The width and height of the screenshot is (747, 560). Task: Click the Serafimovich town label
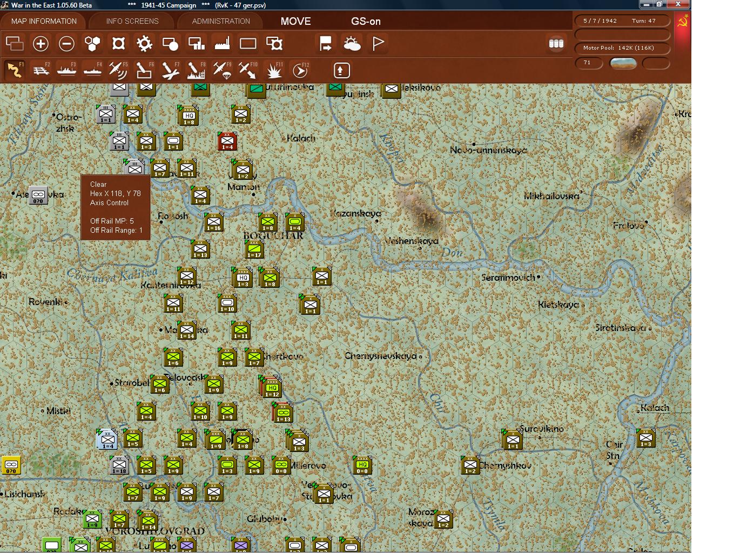pos(508,278)
